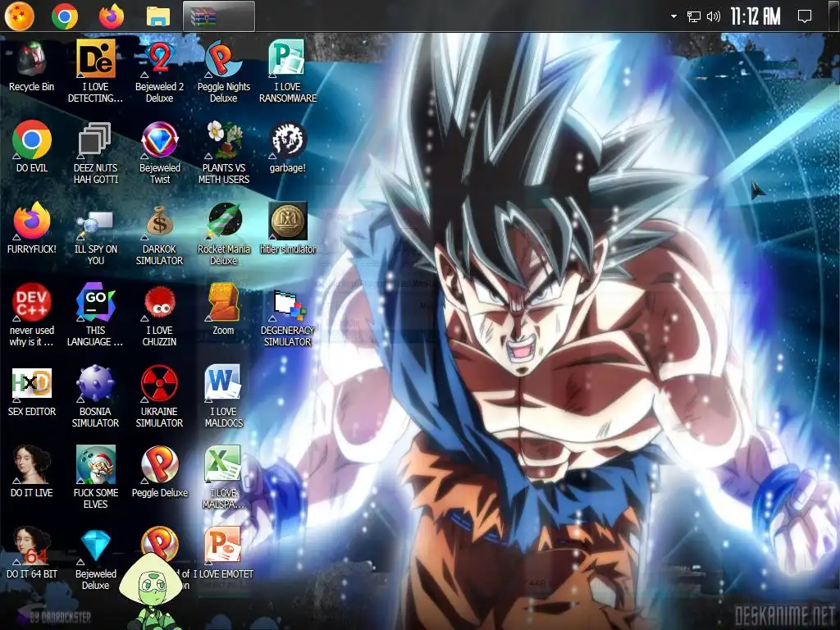The height and width of the screenshot is (630, 840).
Task: Select the Dev C++ desktop shortcut
Action: 32,316
